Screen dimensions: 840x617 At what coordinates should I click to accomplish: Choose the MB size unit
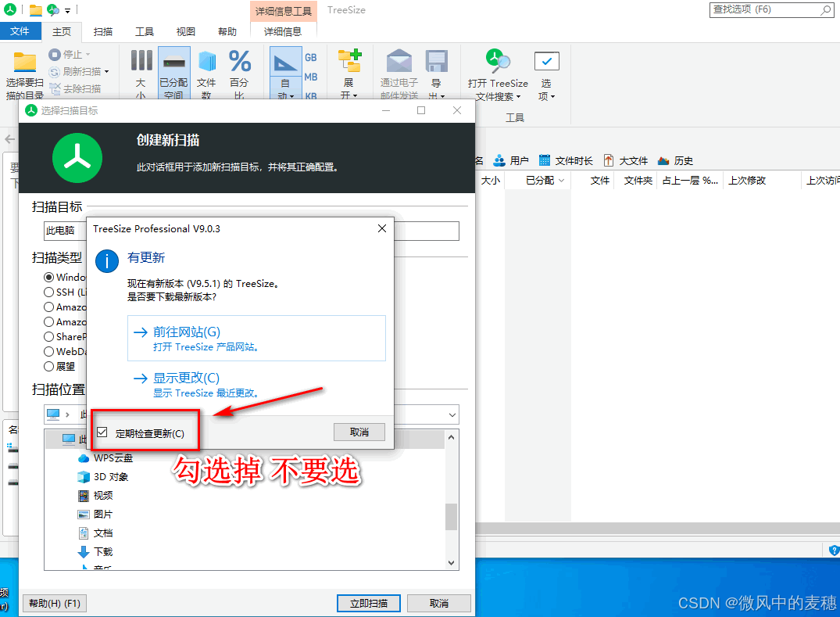tap(311, 77)
